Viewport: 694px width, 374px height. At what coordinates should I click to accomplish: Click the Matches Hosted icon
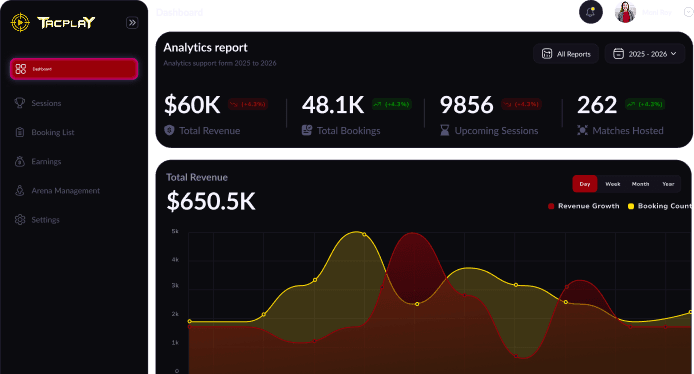tap(582, 131)
